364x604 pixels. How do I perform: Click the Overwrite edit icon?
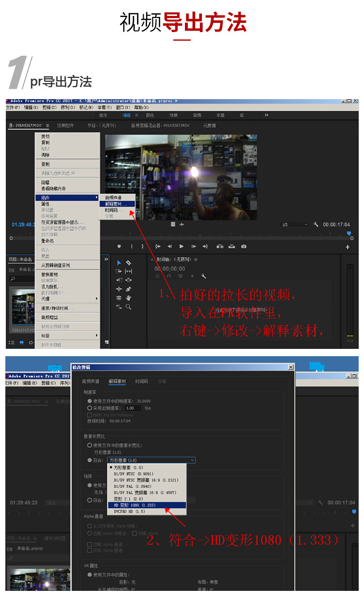232,246
